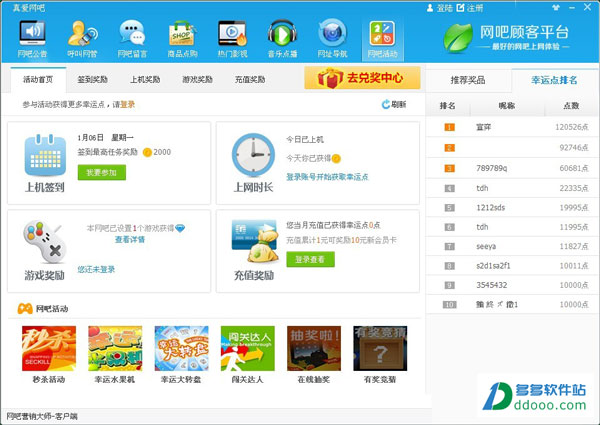
Task: Click the 查看详情 link
Action: [x=130, y=239]
